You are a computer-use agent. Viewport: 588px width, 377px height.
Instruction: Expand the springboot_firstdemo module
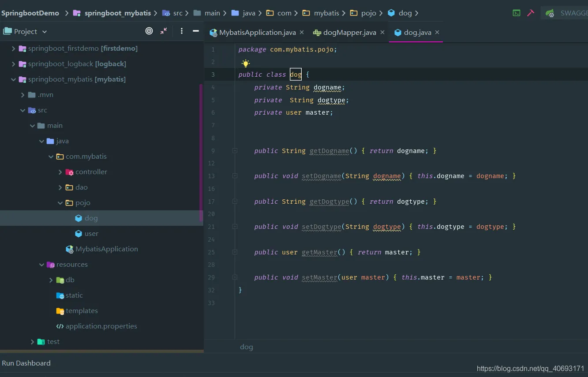13,49
